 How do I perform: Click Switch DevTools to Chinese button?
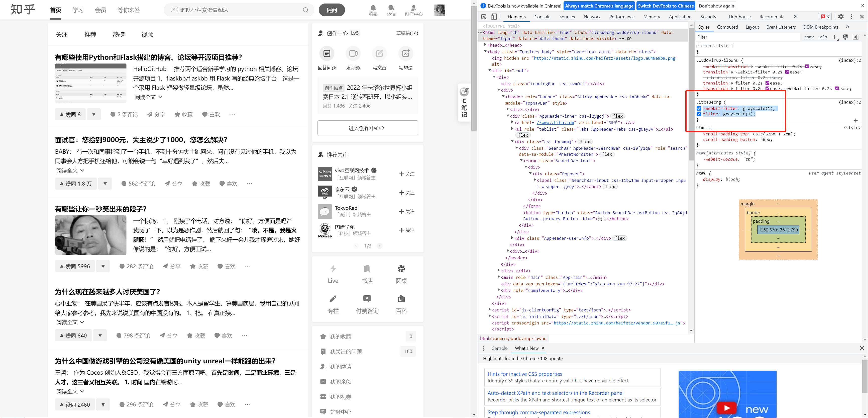[x=666, y=6]
